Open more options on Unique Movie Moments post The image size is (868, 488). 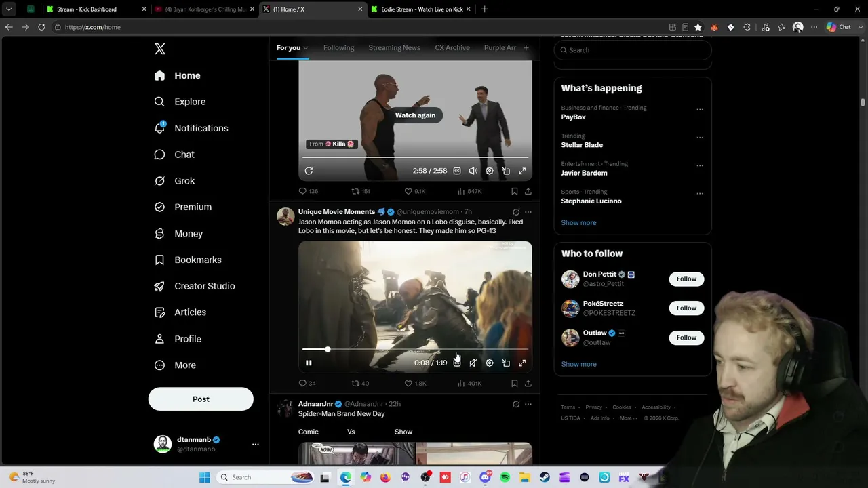click(528, 212)
